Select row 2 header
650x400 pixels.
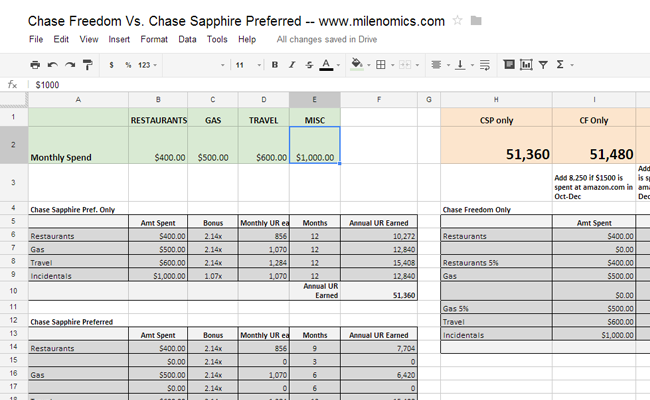14,145
